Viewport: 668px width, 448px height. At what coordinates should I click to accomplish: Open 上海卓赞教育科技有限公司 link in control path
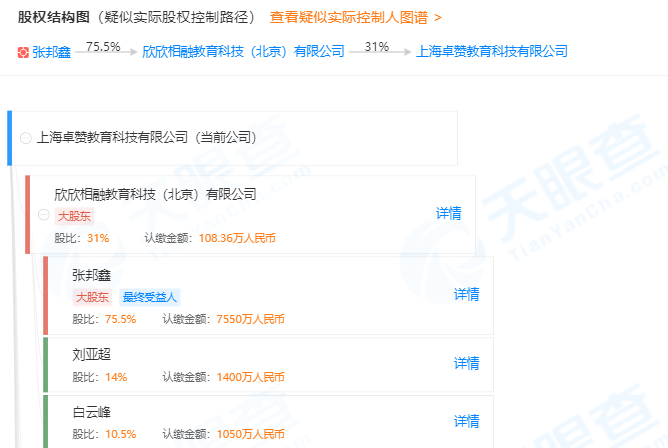point(491,51)
